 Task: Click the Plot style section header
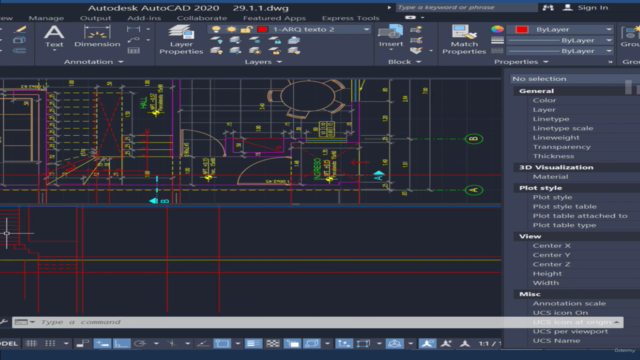pos(540,188)
